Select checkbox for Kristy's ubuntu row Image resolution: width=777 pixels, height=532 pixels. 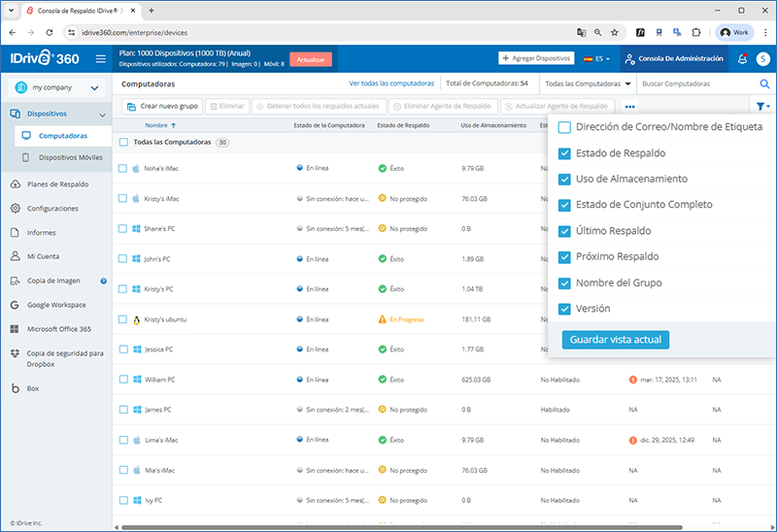pyautogui.click(x=123, y=319)
